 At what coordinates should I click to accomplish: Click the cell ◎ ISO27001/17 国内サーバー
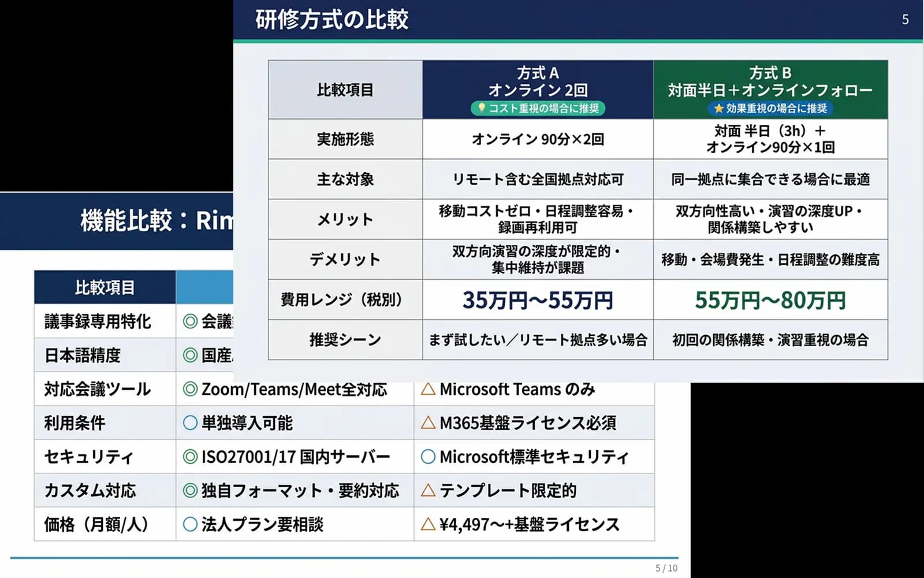coord(295,457)
